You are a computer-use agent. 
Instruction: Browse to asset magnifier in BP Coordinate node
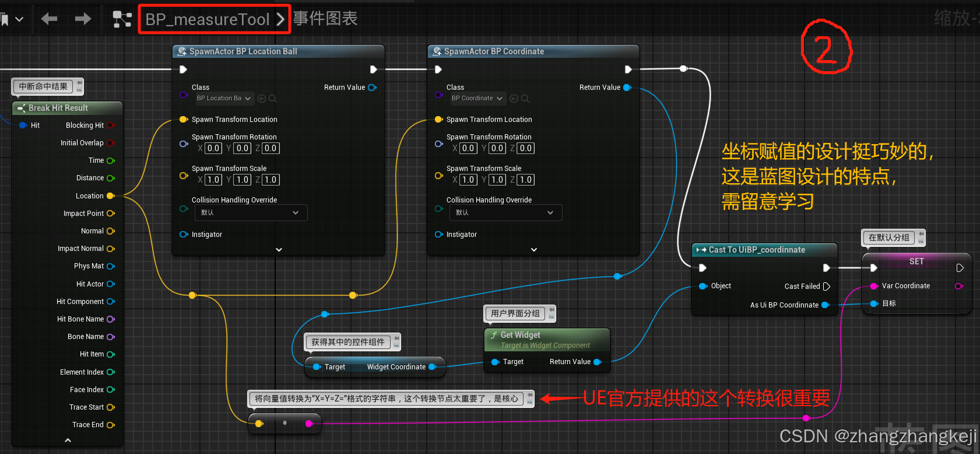click(x=525, y=99)
